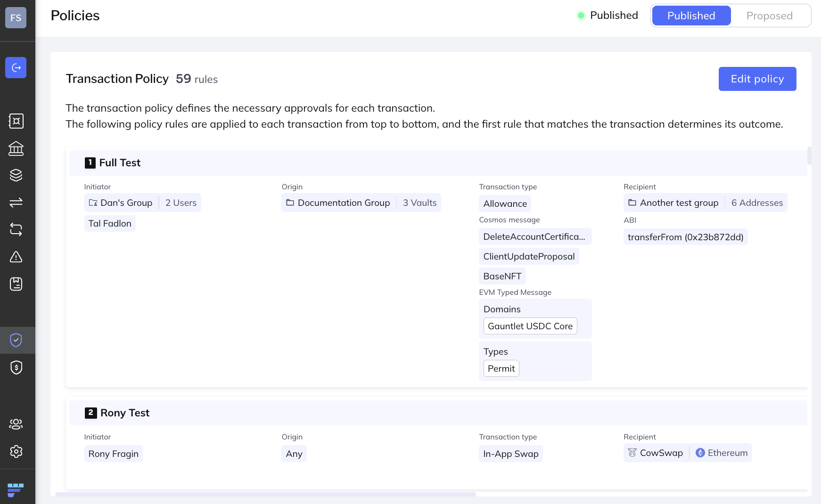Click the Documentation Group origin chip
Image resolution: width=821 pixels, height=504 pixels.
coord(343,203)
